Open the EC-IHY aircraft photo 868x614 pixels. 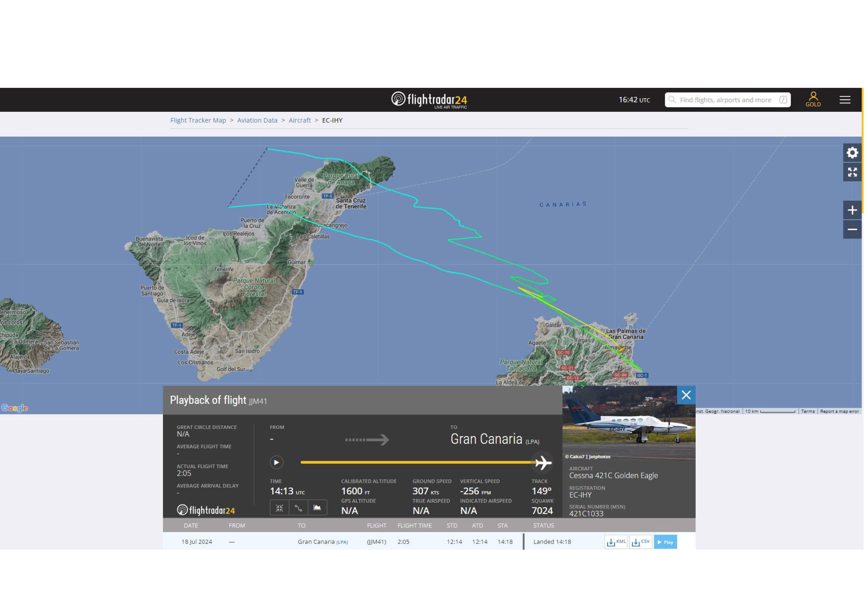[629, 423]
